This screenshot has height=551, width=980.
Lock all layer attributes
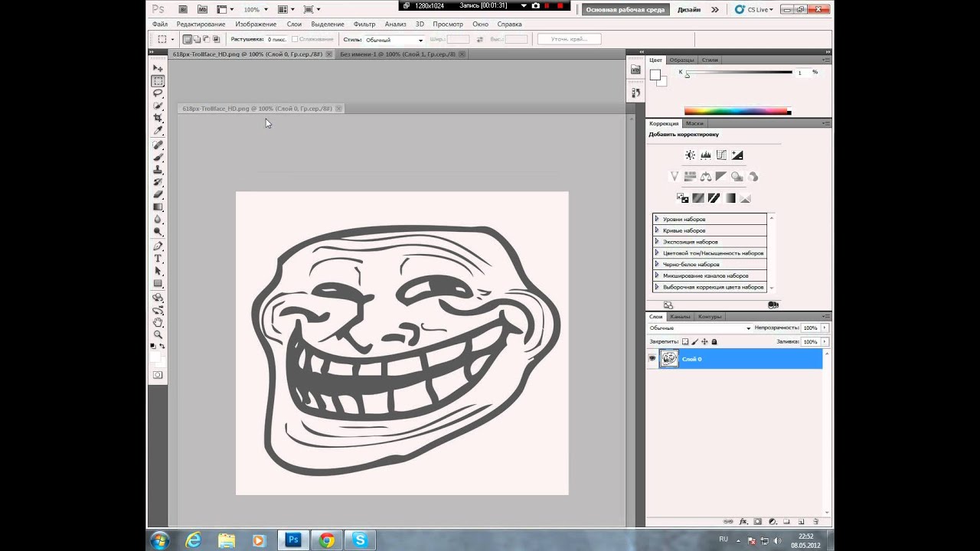[714, 341]
